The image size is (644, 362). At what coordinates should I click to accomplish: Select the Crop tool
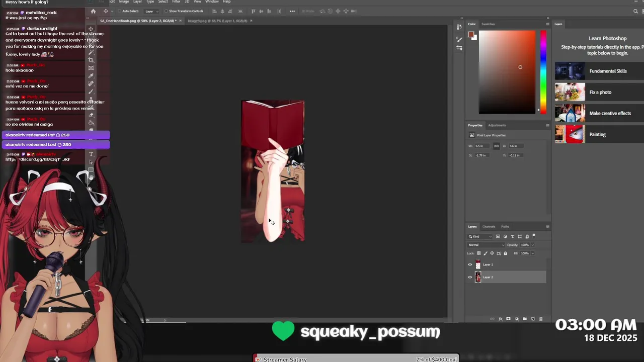(x=91, y=60)
